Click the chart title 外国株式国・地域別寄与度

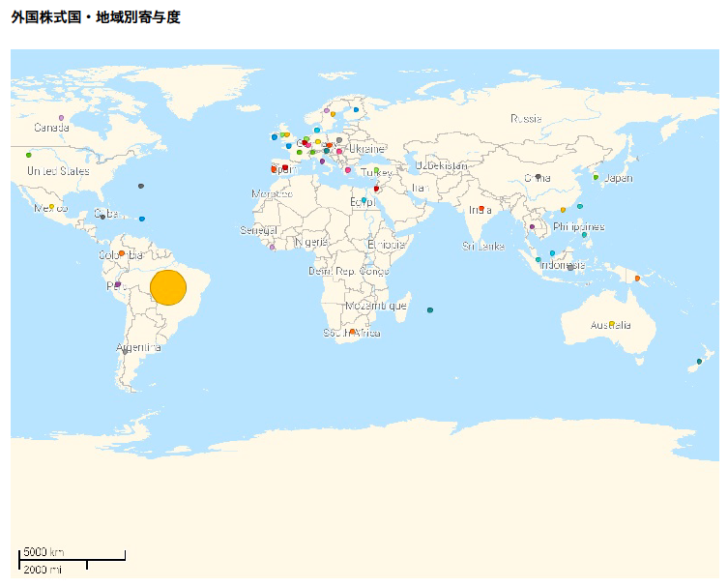pyautogui.click(x=96, y=17)
